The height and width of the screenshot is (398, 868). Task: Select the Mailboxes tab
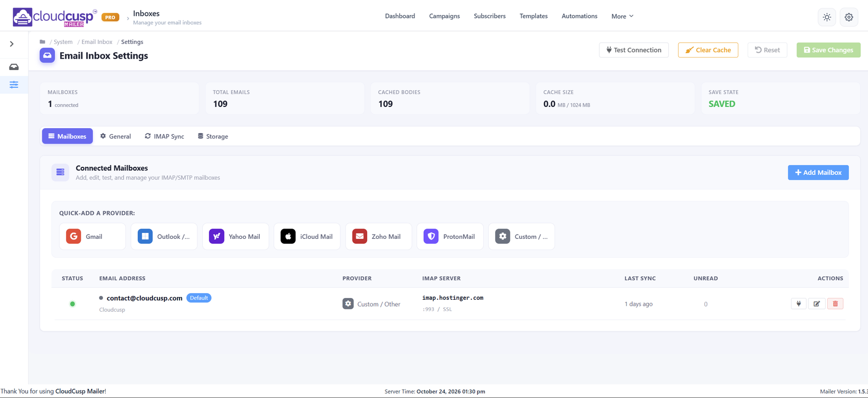pyautogui.click(x=67, y=136)
